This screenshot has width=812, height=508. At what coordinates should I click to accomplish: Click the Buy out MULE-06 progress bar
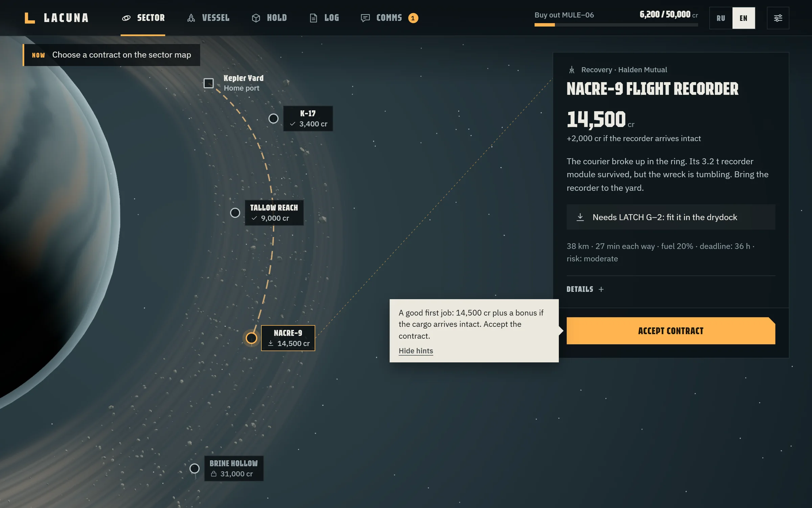click(616, 25)
